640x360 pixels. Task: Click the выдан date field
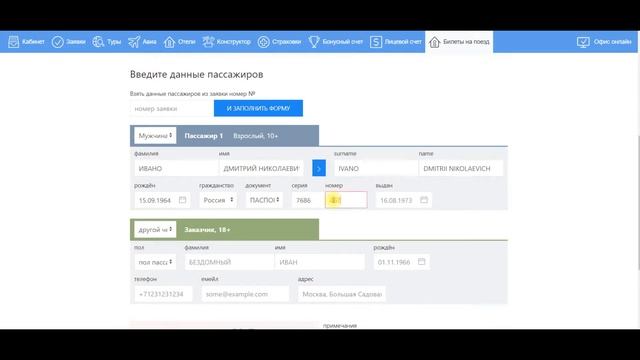click(x=403, y=200)
